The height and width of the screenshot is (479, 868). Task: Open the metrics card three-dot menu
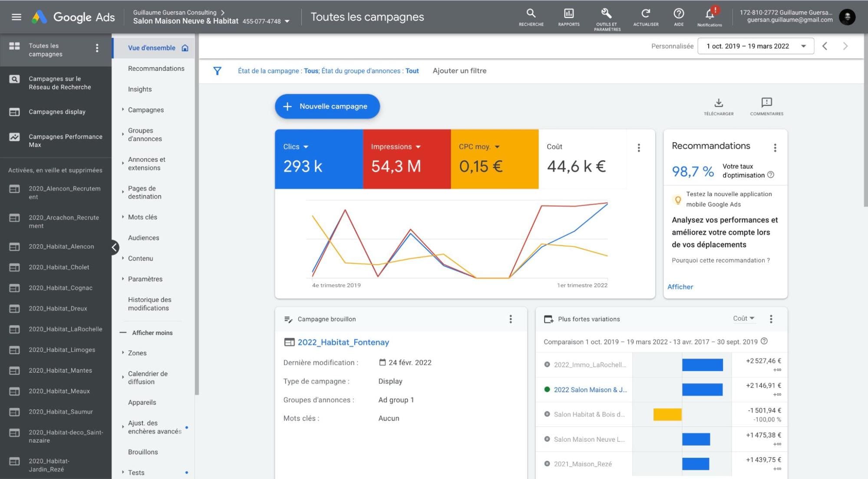click(639, 148)
